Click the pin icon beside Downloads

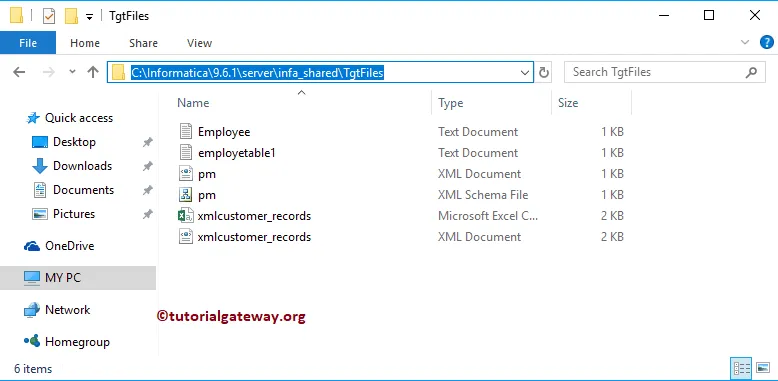coord(147,166)
